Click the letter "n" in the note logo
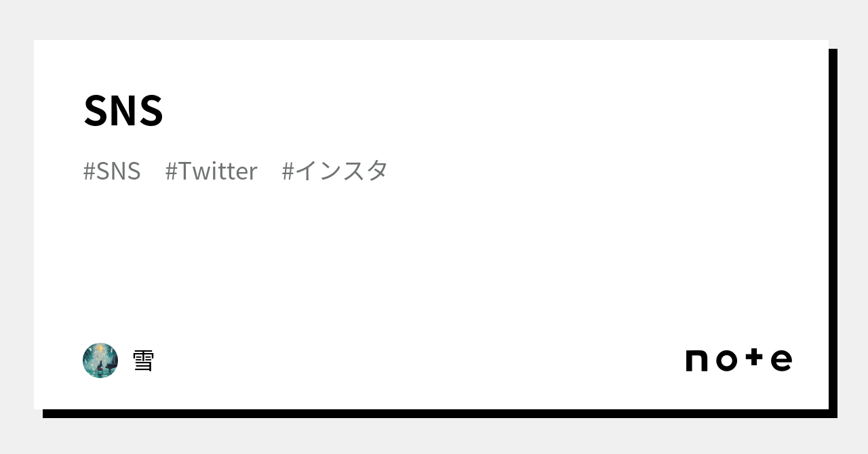 pos(696,360)
